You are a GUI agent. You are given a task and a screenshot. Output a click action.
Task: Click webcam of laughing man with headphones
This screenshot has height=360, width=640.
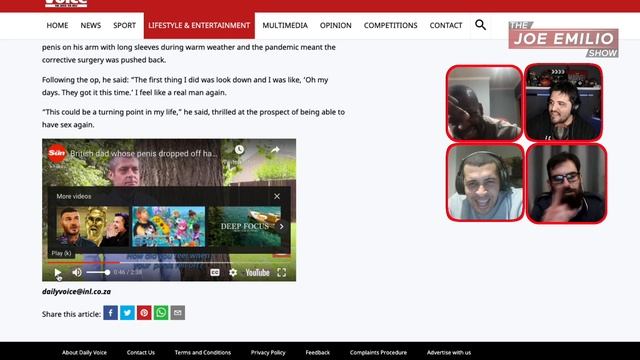(x=485, y=182)
